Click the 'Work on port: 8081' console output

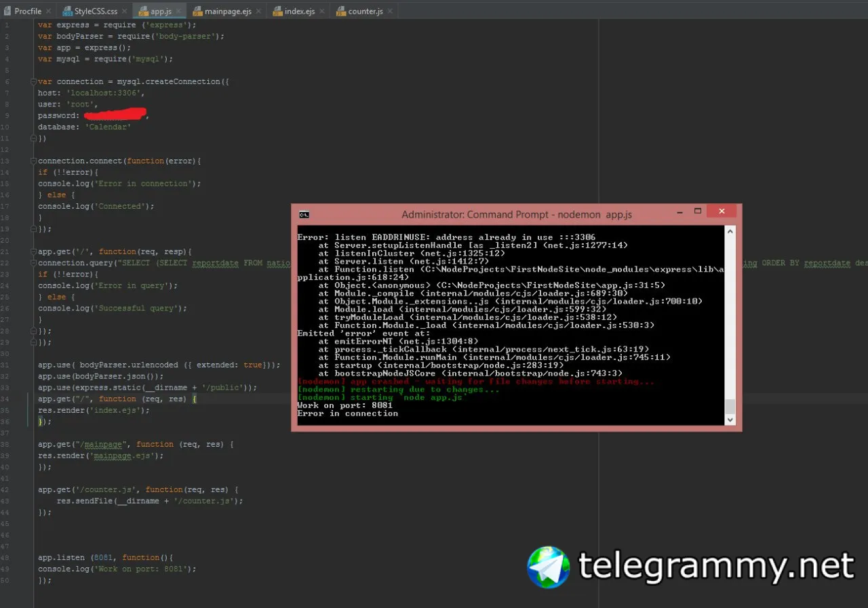click(x=345, y=405)
